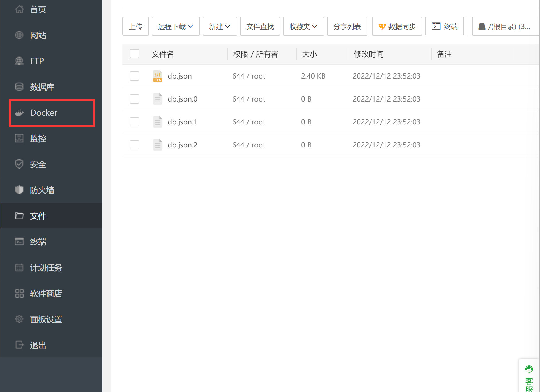The image size is (540, 392).
Task: Open the 新建 dropdown menu
Action: click(x=220, y=26)
